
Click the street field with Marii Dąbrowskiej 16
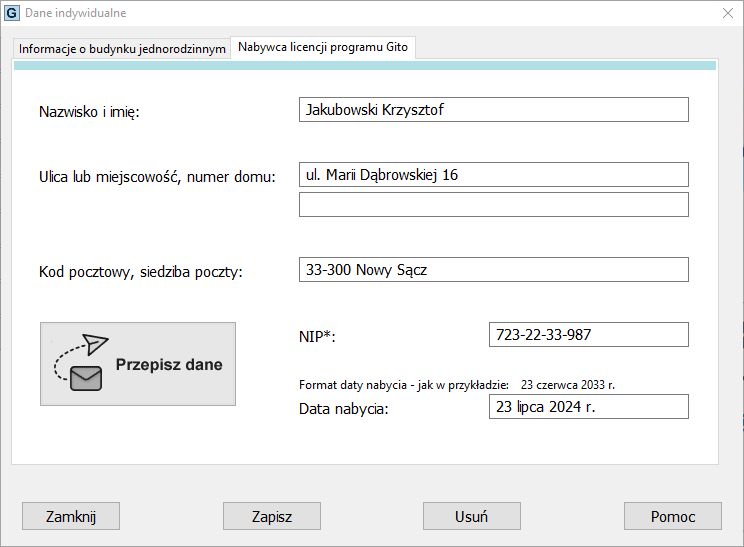(x=493, y=175)
